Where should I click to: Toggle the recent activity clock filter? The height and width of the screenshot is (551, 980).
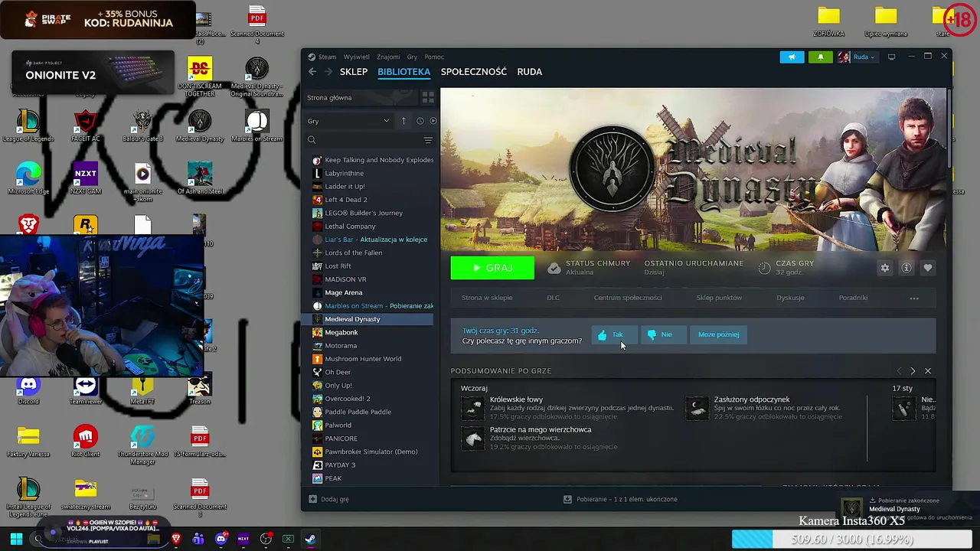point(420,121)
